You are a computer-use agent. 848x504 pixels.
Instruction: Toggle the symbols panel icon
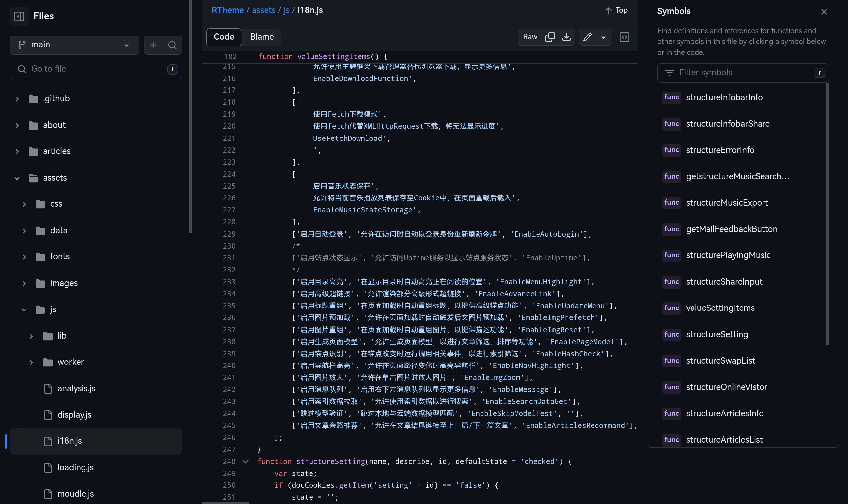click(x=624, y=37)
